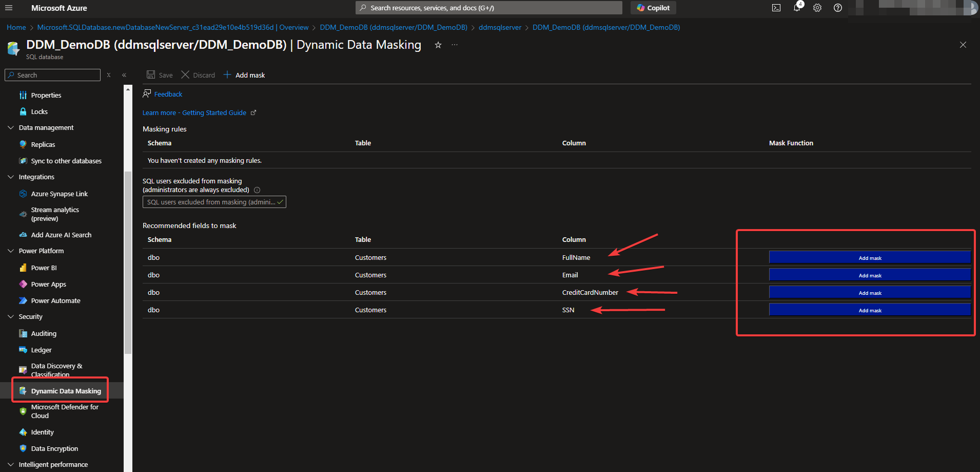Open more options next to Dynamic Data Masking title
Image resolution: width=980 pixels, height=472 pixels.
(x=454, y=45)
